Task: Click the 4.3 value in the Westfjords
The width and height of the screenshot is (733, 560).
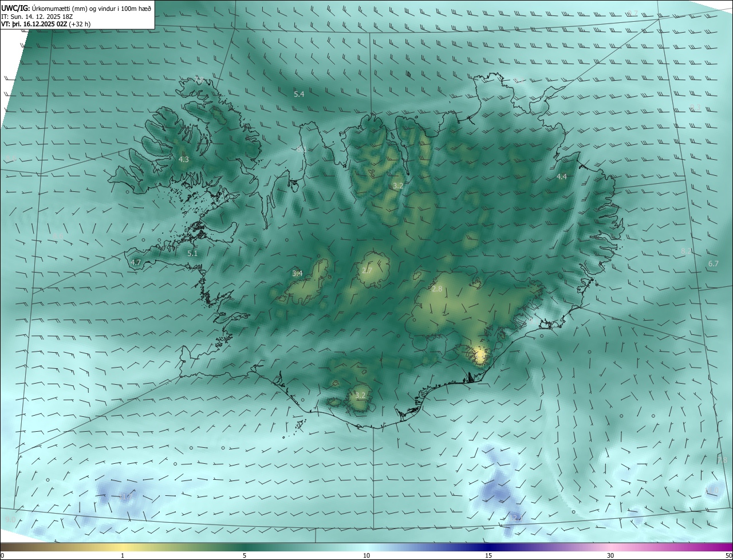Action: (184, 160)
